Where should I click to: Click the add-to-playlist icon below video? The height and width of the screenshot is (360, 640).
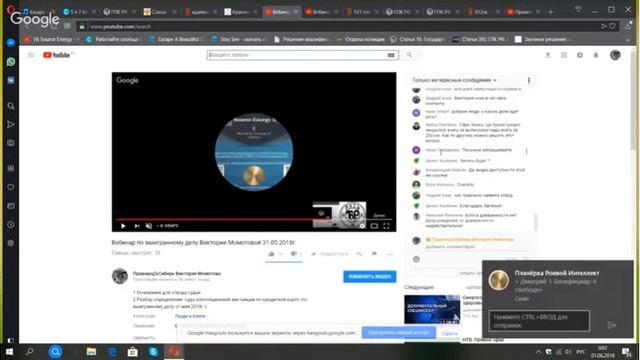359,254
